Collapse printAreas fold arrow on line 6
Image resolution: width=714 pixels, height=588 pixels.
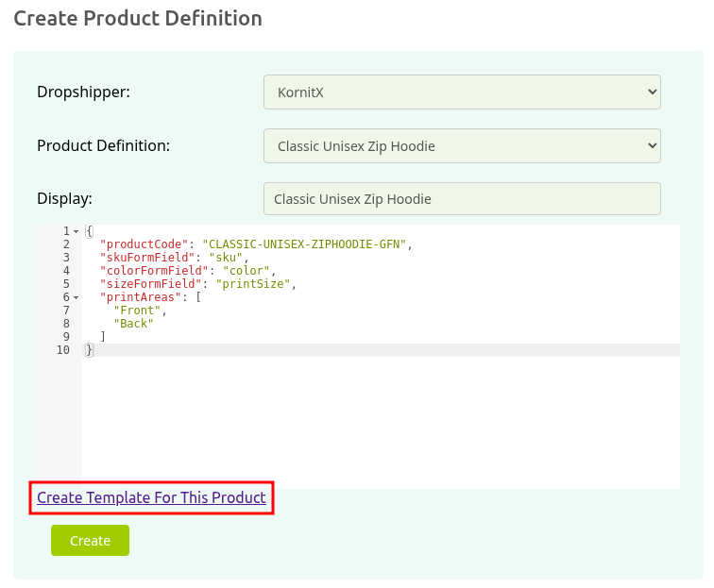[x=76, y=297]
